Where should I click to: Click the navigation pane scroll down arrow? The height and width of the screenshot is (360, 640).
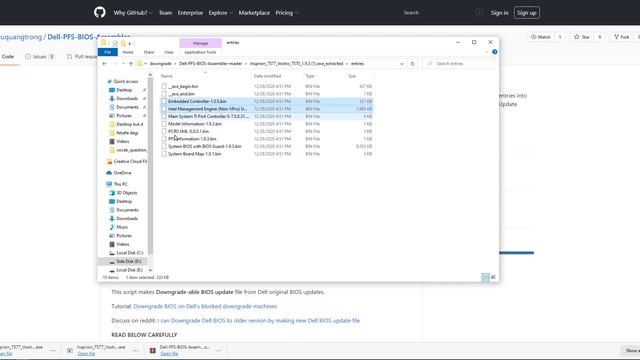pos(150,270)
